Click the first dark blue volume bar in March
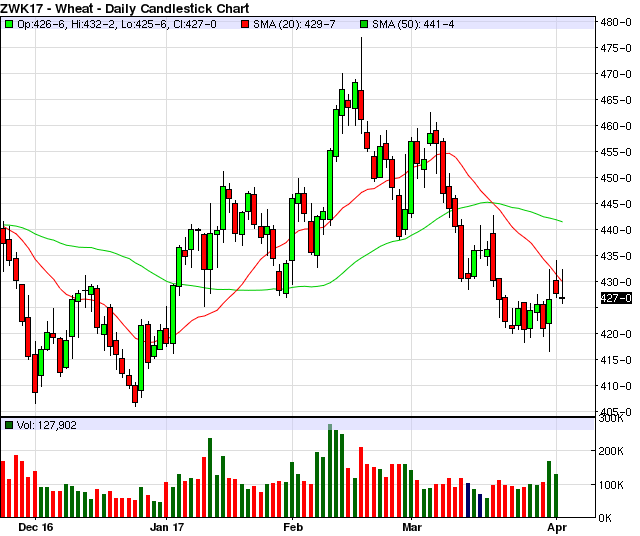This screenshot has height=536, width=640. click(468, 500)
